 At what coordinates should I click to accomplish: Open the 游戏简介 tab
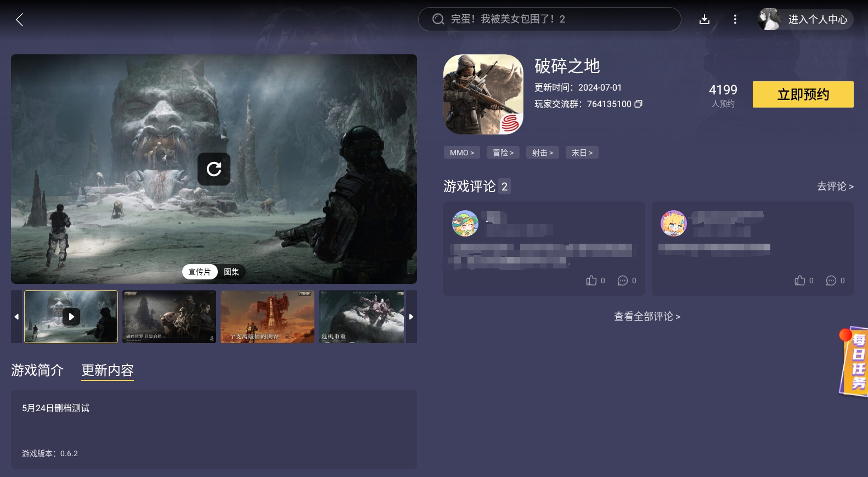pyautogui.click(x=37, y=371)
